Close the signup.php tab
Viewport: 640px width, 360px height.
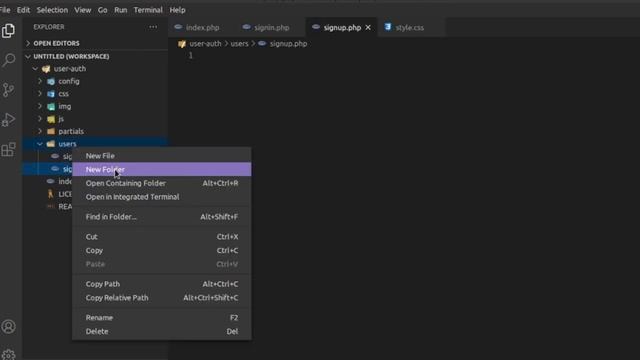click(368, 27)
